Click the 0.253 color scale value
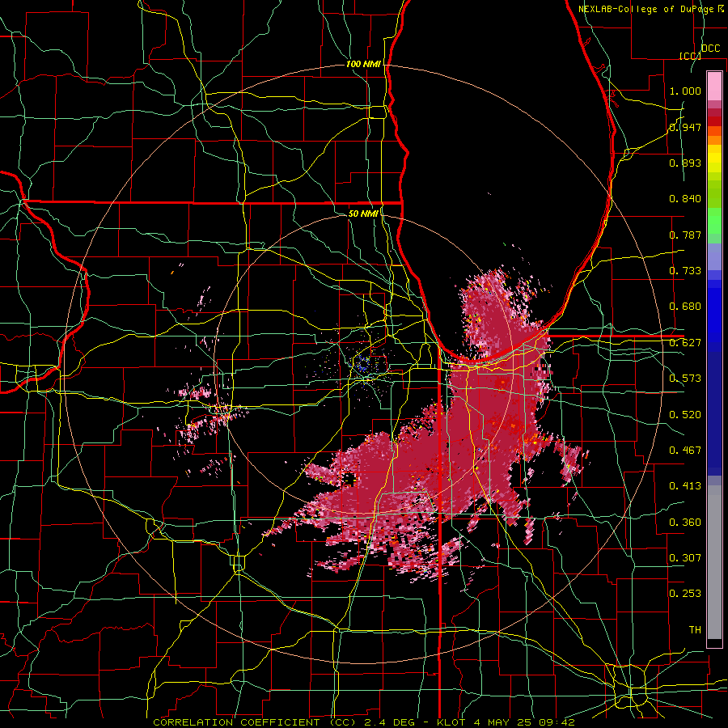The image size is (728, 728). point(685,594)
